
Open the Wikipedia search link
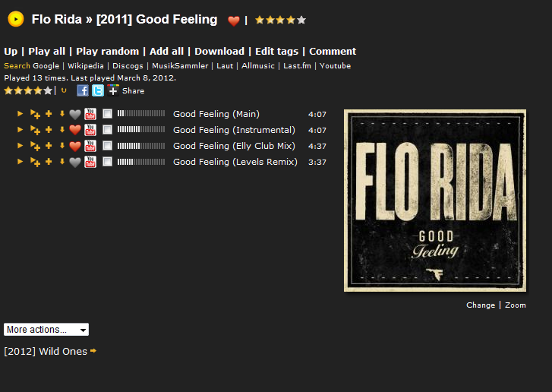88,66
